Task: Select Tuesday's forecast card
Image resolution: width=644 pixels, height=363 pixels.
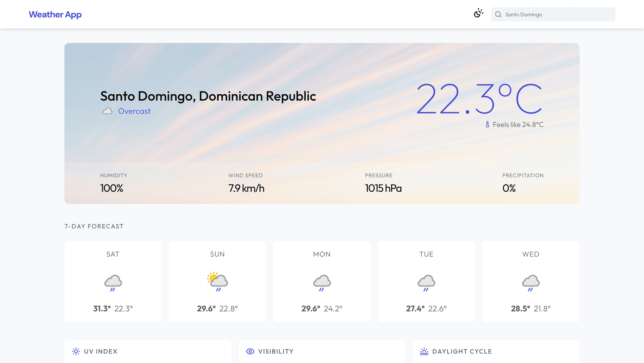Action: click(x=426, y=282)
